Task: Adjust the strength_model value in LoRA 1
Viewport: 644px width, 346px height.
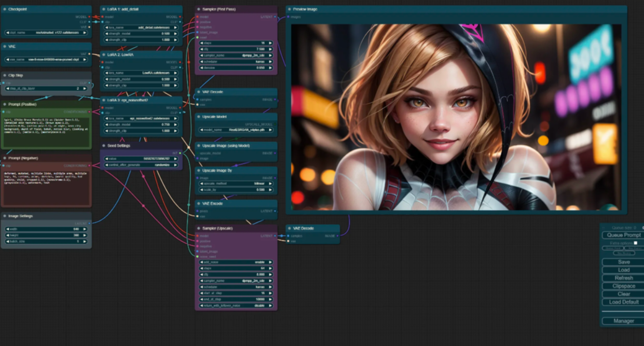Action: 141,33
